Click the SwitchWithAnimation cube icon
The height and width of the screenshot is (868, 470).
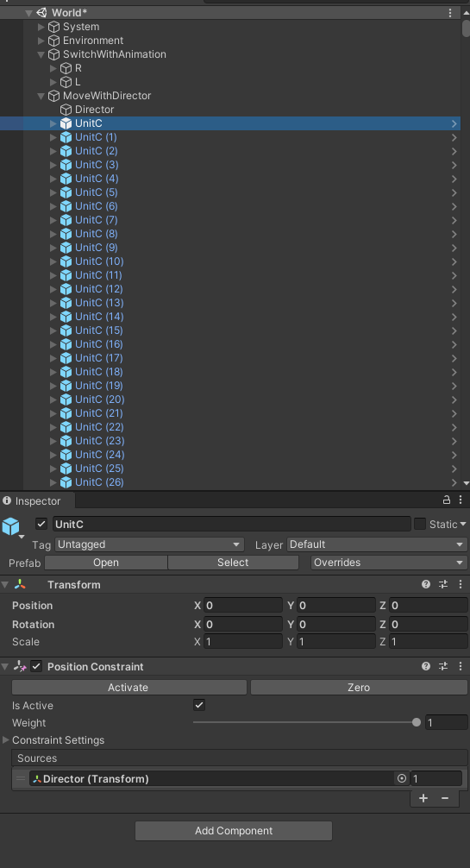click(53, 54)
